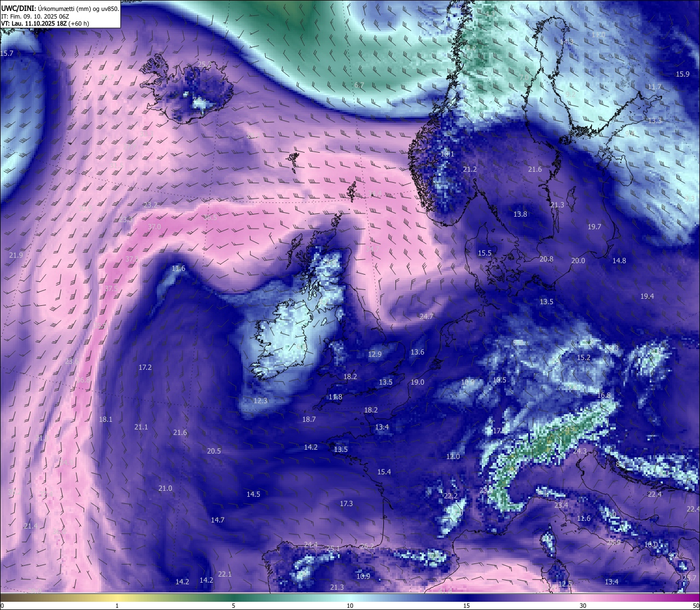This screenshot has height=610, width=700.
Task: Click the map value '19.4'
Action: [647, 297]
